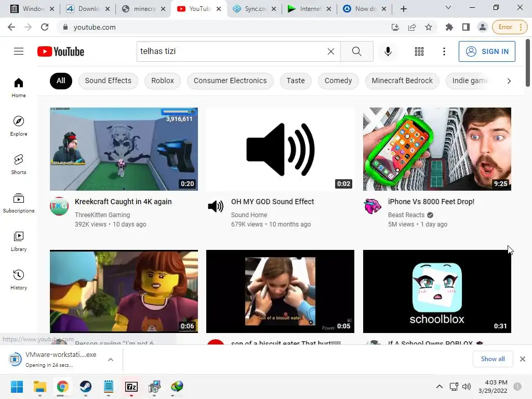
Task: Start voice search with the microphone
Action: click(x=388, y=51)
